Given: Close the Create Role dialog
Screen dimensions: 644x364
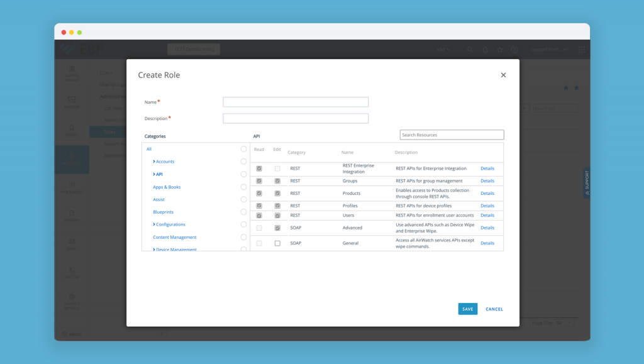Looking at the screenshot, I should click(503, 75).
